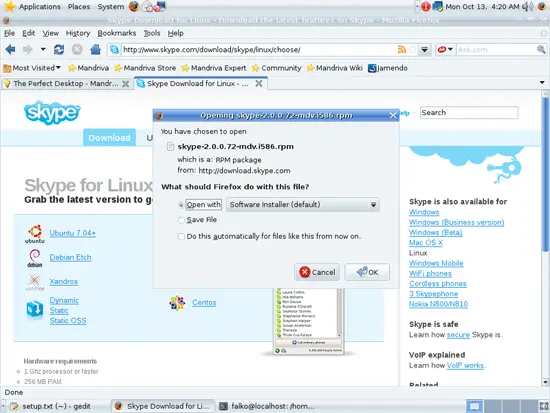Image resolution: width=550 pixels, height=413 pixels.
Task: Open the address bar history dropdown arrow
Action: tap(424, 49)
